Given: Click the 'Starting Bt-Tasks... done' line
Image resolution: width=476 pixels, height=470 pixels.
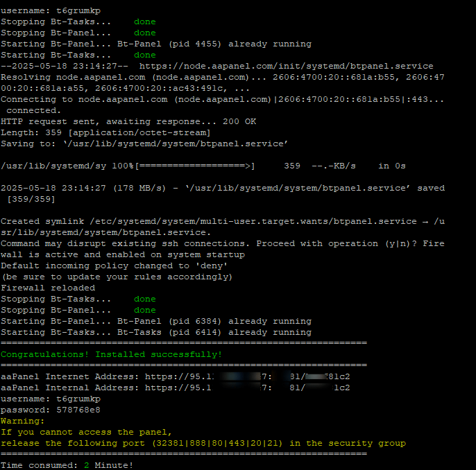Looking at the screenshot, I should tap(78, 55).
